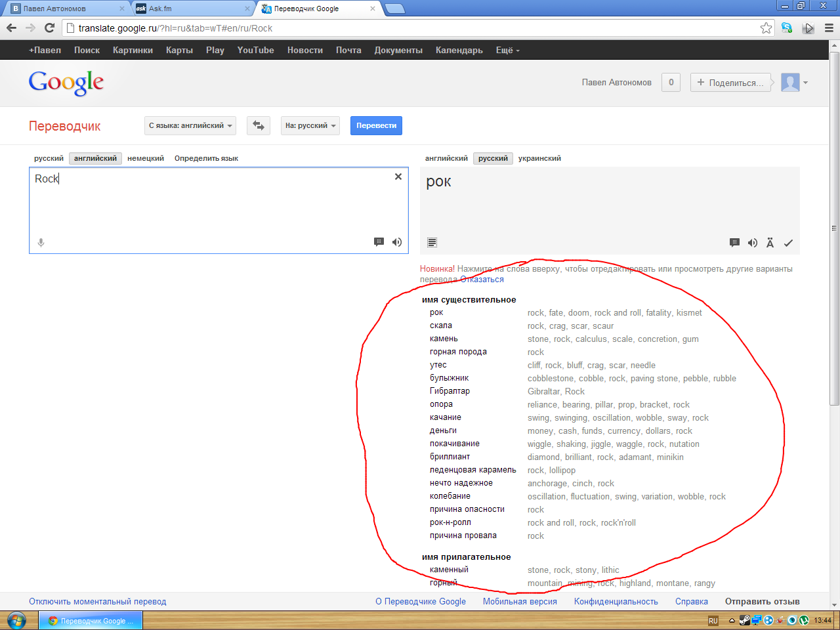Open Карты in the Google bar
The height and width of the screenshot is (630, 840).
coord(179,50)
